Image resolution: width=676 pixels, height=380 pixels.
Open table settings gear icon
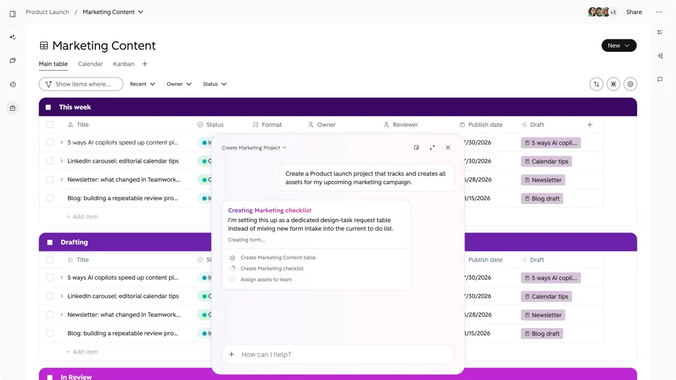point(630,84)
